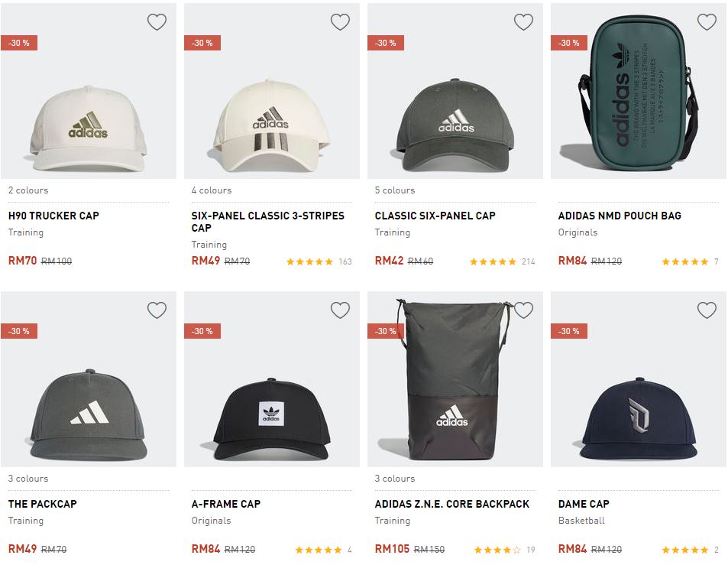The height and width of the screenshot is (565, 728).
Task: Open the Z.N.E. backpack product image
Action: tap(451, 382)
